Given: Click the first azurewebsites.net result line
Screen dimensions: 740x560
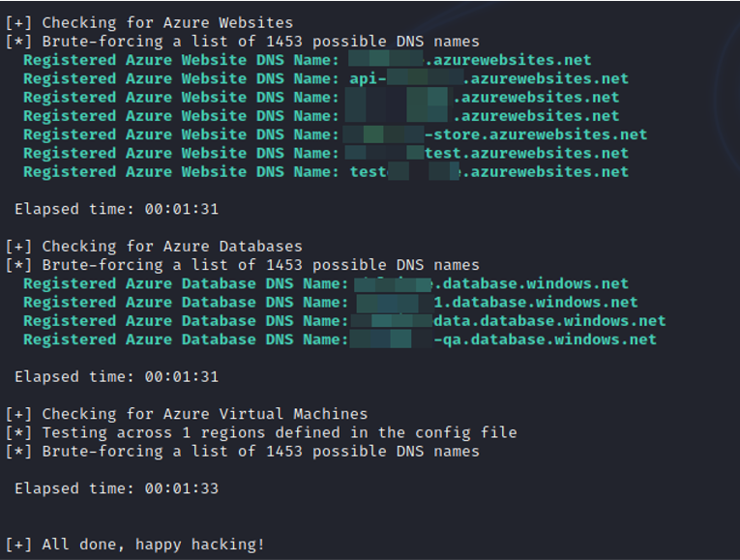Looking at the screenshot, I should pyautogui.click(x=308, y=60).
